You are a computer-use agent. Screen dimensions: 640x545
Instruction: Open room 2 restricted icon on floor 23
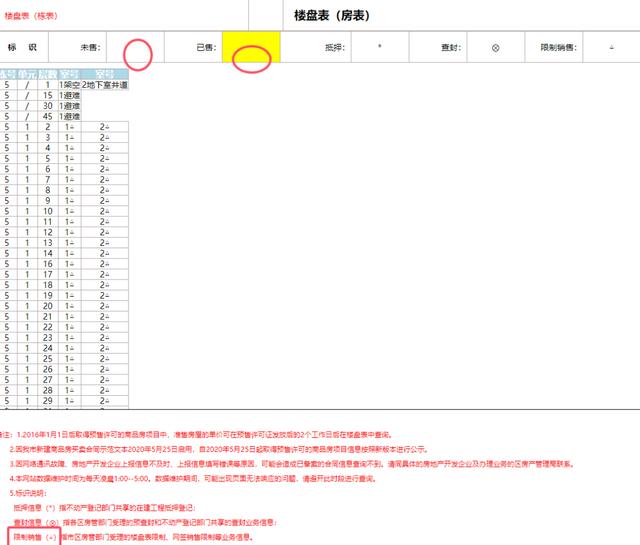[x=107, y=338]
